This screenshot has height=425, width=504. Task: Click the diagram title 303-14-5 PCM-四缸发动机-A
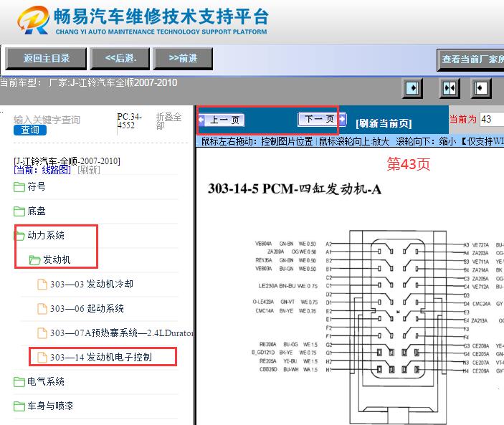[x=295, y=189]
